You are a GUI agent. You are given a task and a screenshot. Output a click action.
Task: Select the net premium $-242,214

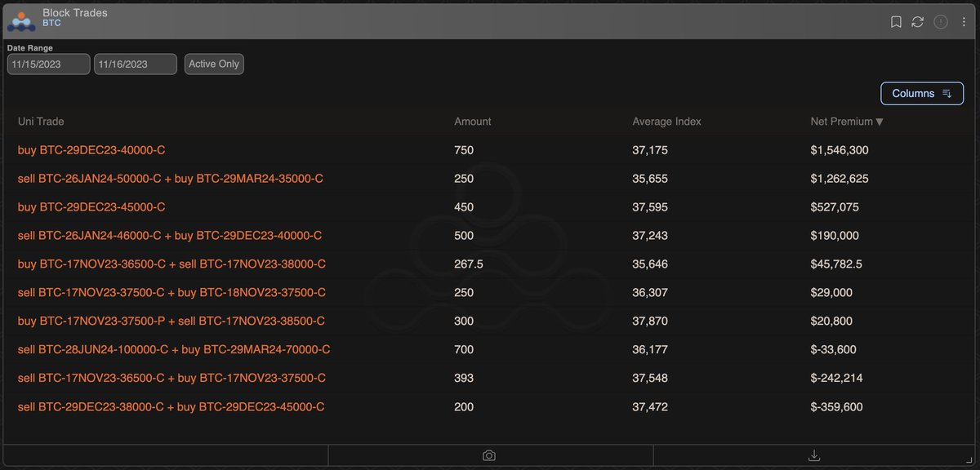836,378
